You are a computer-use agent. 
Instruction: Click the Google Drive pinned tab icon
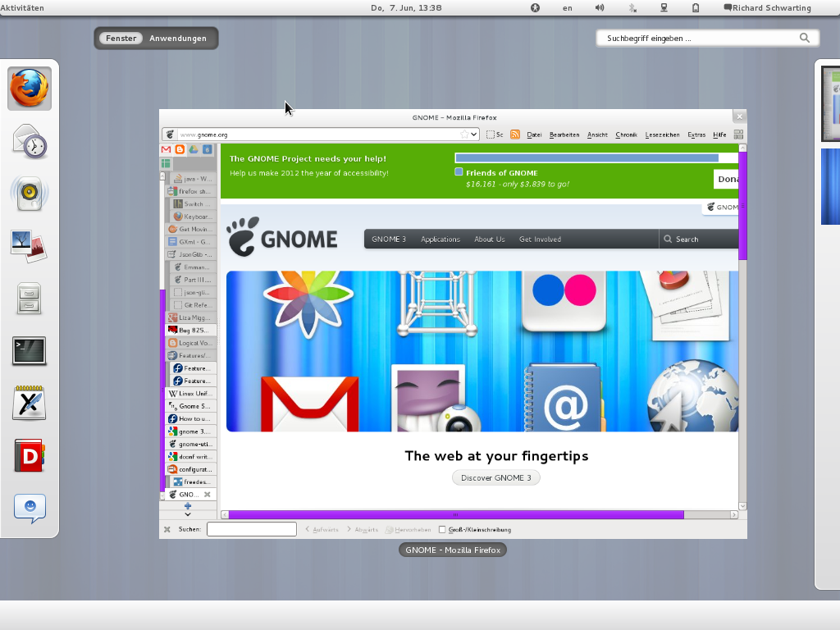[194, 149]
